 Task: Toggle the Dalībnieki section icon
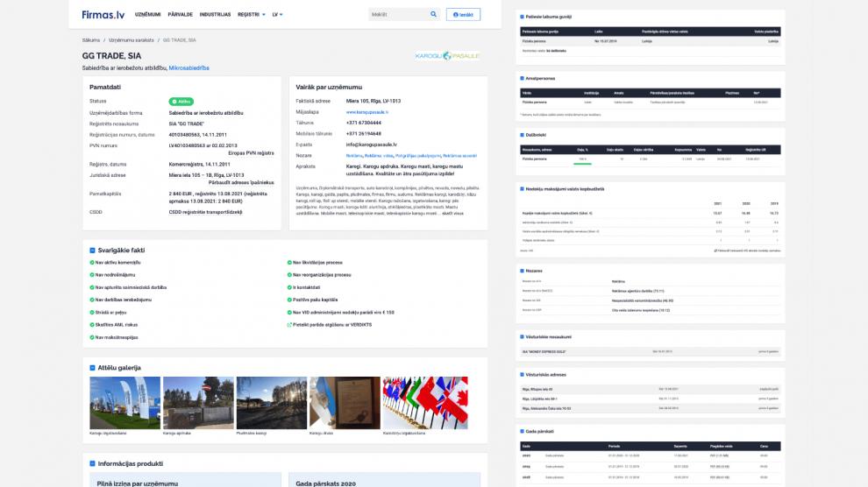pos(521,135)
